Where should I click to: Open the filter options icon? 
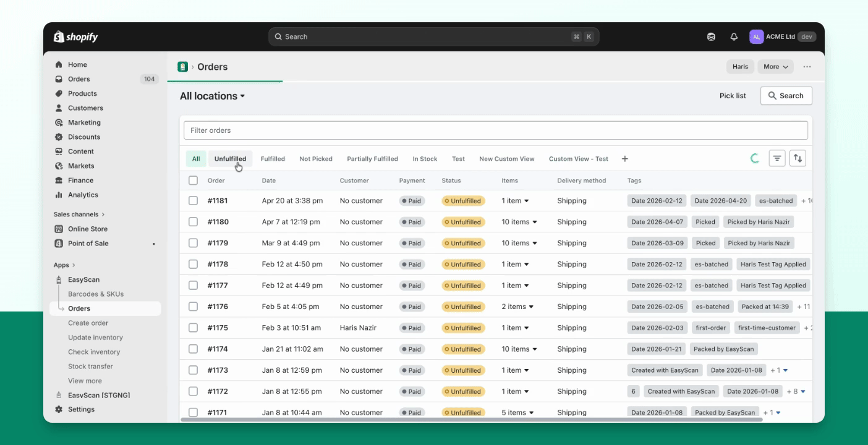pyautogui.click(x=777, y=158)
